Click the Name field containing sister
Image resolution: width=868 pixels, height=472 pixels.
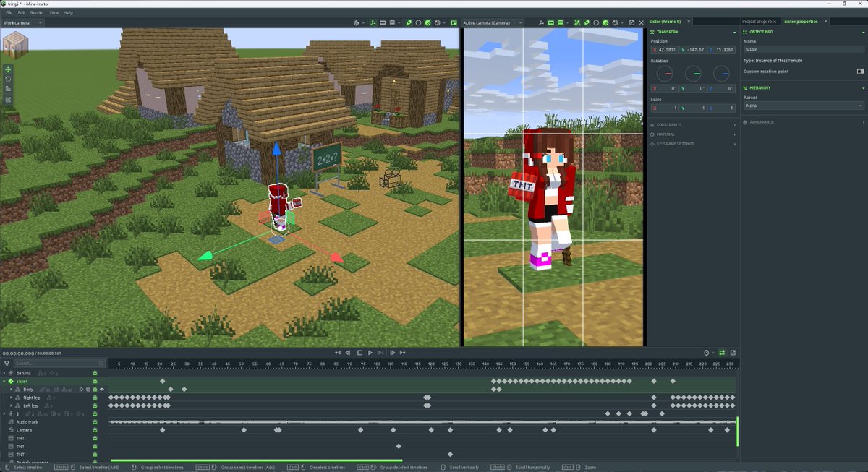pyautogui.click(x=804, y=50)
